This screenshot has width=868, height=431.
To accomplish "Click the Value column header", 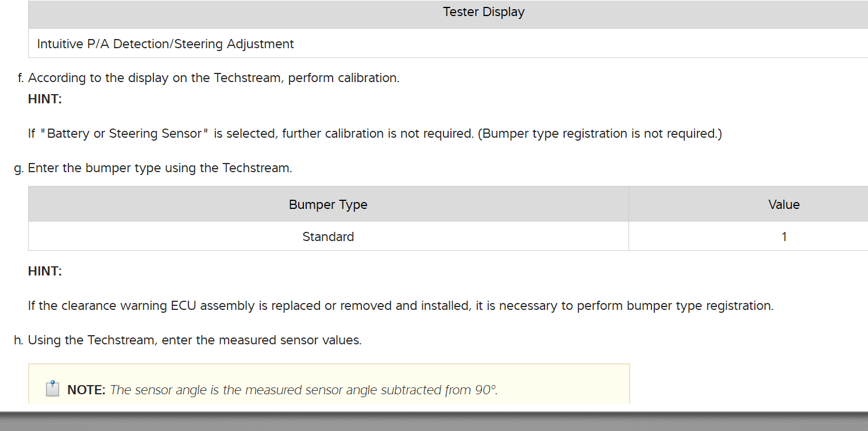I will 784,205.
